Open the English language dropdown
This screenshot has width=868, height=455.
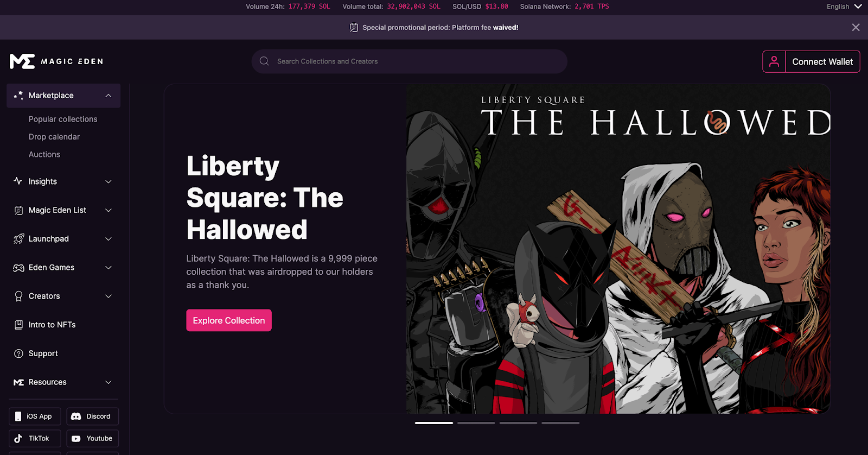(x=844, y=7)
